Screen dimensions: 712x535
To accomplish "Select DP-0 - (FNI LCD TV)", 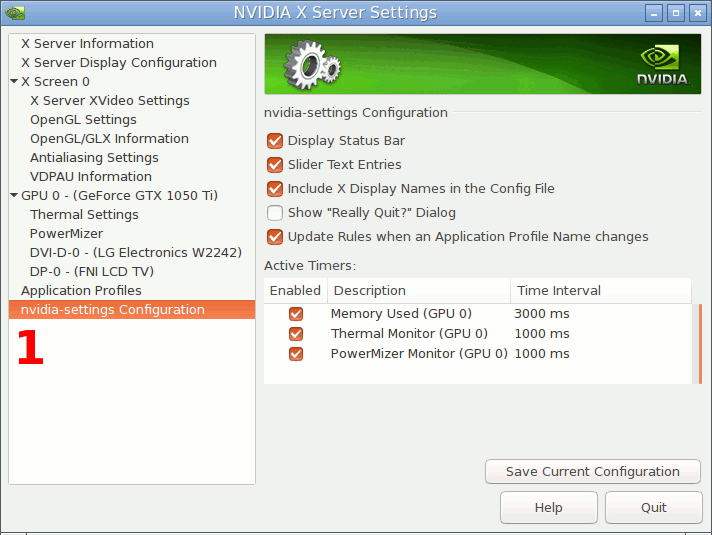I will [92, 272].
